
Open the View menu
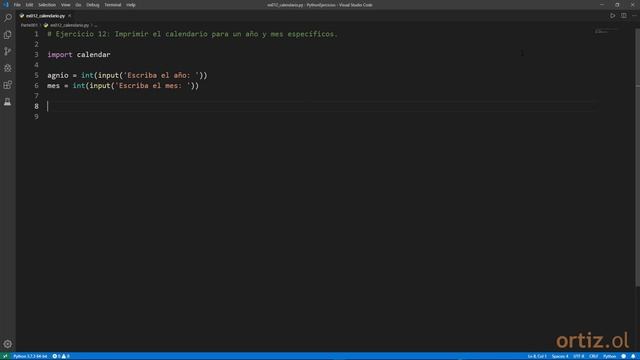click(65, 5)
